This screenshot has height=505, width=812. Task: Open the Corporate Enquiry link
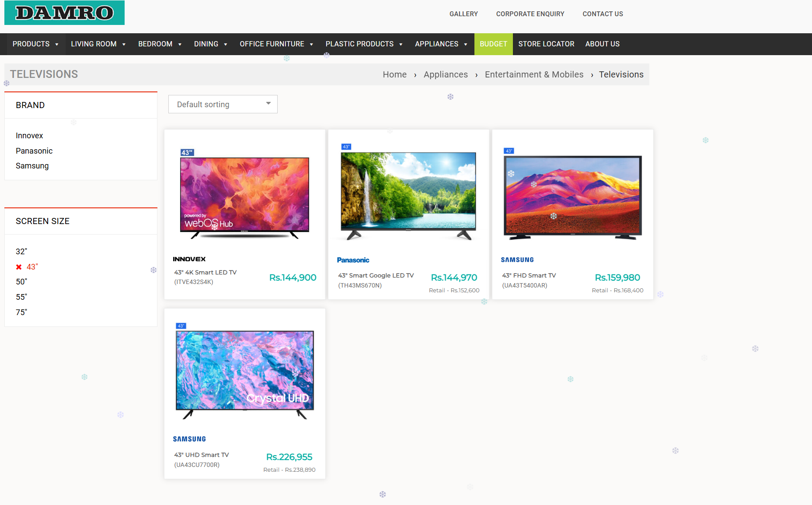(x=530, y=14)
